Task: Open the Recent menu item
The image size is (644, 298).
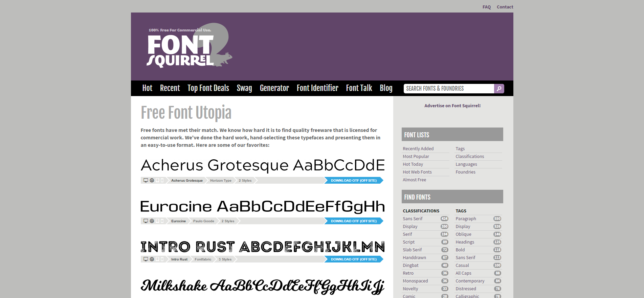Action: pos(170,88)
